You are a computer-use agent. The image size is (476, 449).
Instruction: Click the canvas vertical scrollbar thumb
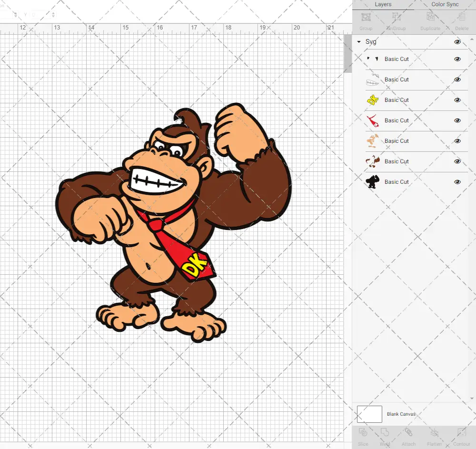(x=347, y=53)
